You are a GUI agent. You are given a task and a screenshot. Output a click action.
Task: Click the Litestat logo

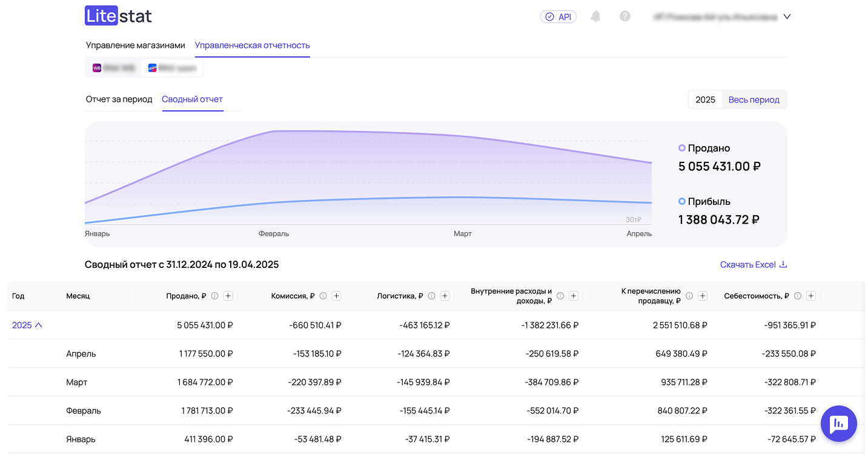click(118, 16)
